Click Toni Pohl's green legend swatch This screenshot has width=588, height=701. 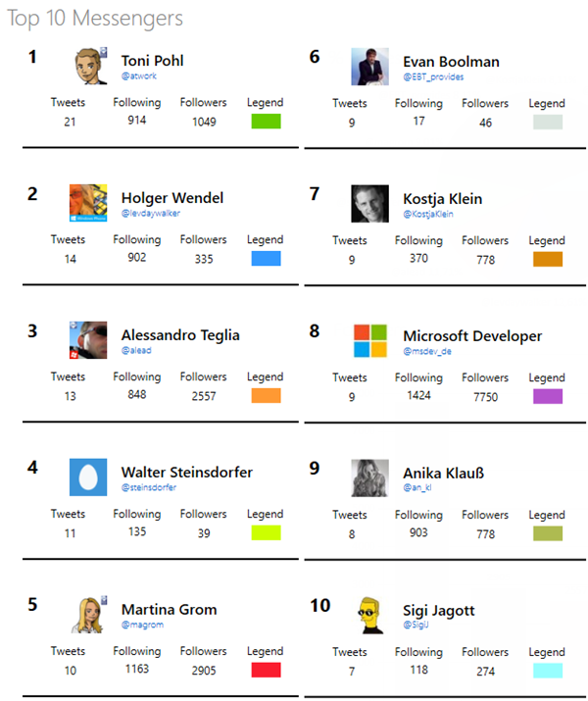tap(266, 122)
